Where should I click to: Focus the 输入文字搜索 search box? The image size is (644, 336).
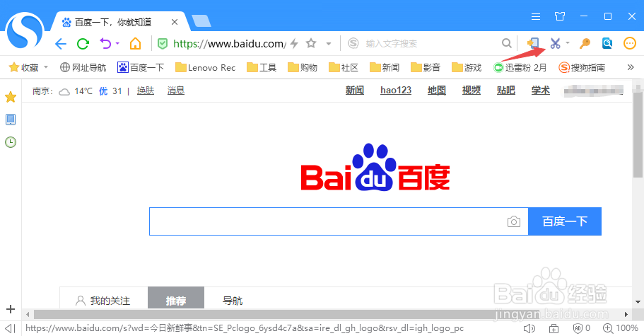pyautogui.click(x=430, y=44)
